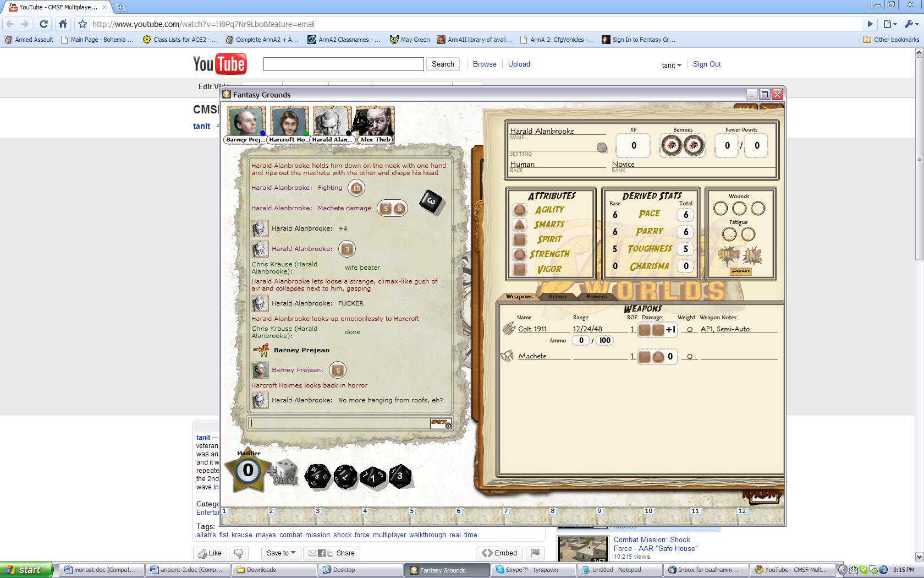Screen dimensions: 924x578
Task: Pick up the black d12 die
Action: [345, 477]
